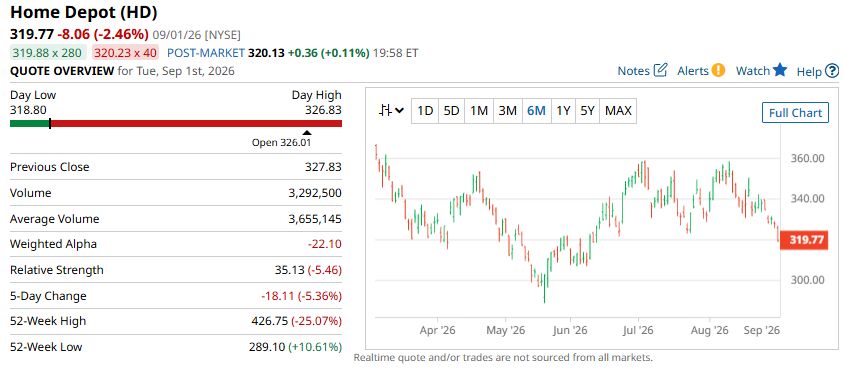Show the MAX chart period
Image resolution: width=844 pixels, height=382 pixels.
pyautogui.click(x=618, y=111)
